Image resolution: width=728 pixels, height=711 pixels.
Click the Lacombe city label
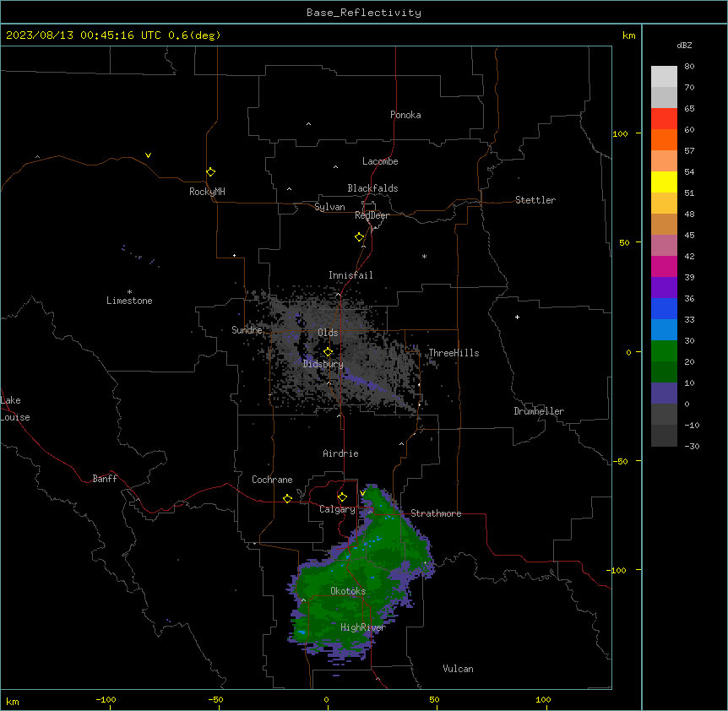(x=380, y=161)
